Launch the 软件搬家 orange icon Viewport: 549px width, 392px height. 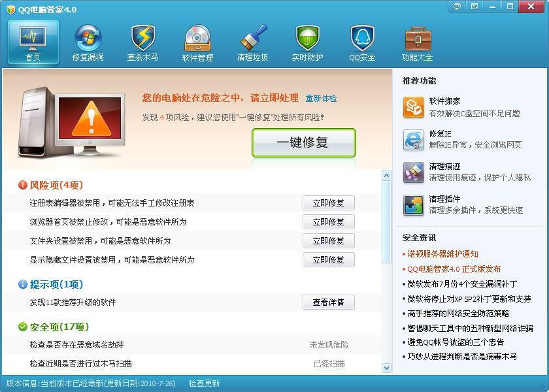[x=414, y=107]
